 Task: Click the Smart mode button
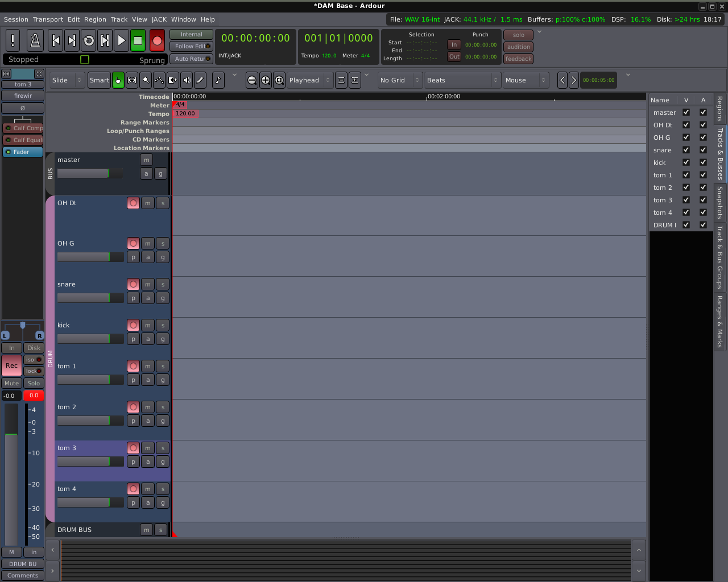point(100,80)
